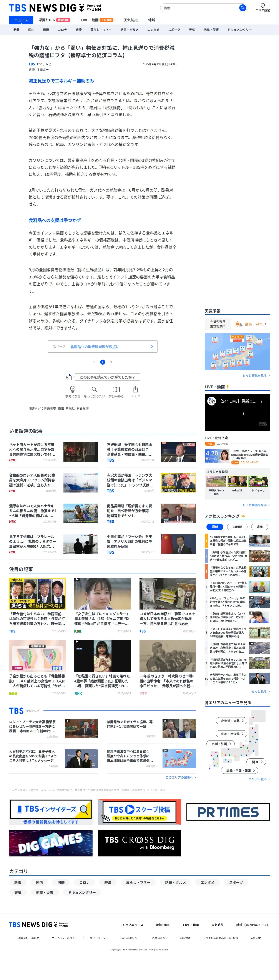
Task: Switch to LIVE・動画 tab
Action: (x=96, y=20)
